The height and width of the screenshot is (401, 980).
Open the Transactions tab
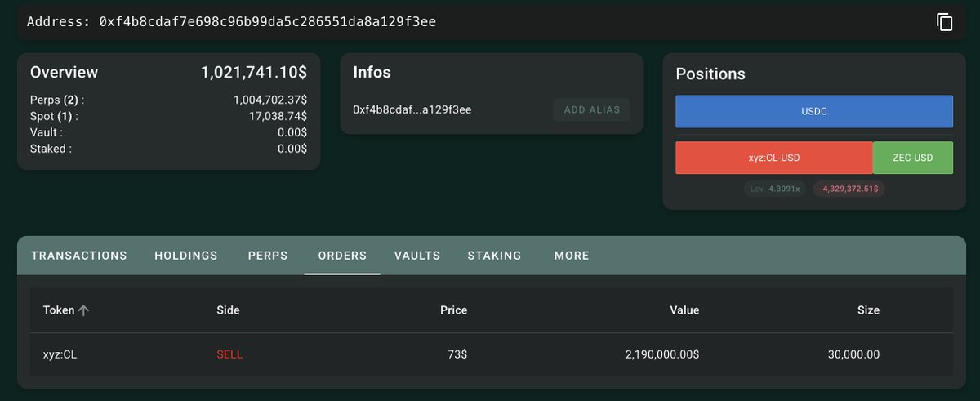(x=79, y=256)
